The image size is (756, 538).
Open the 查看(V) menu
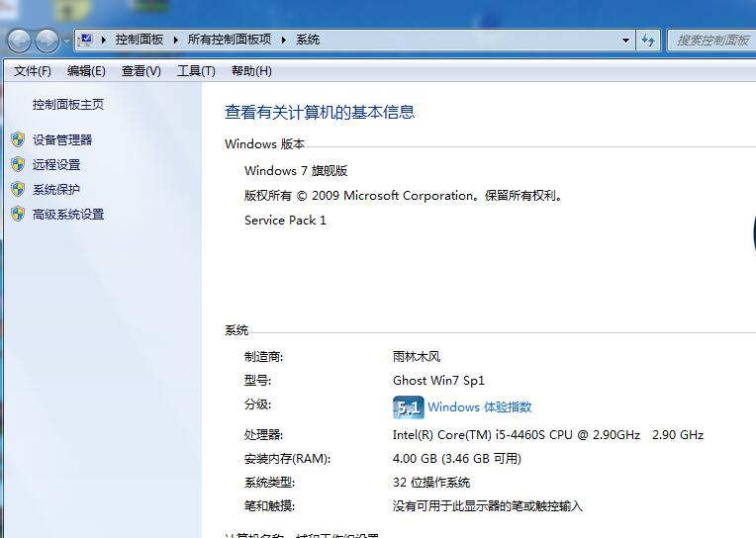[x=141, y=71]
